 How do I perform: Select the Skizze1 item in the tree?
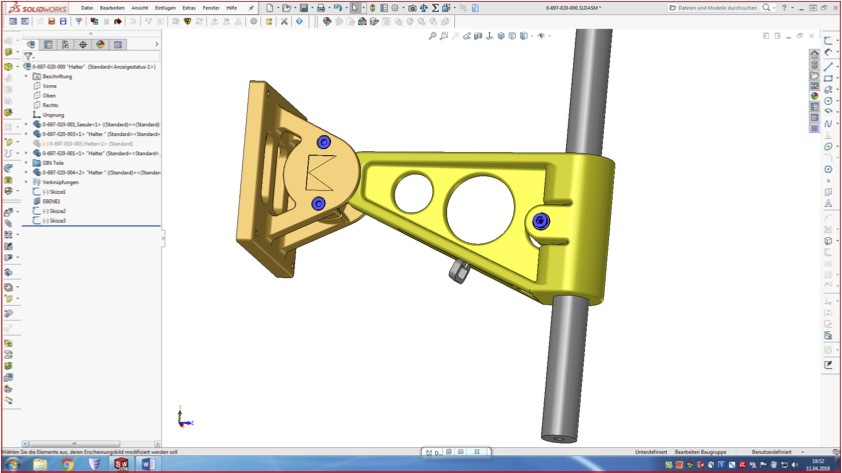tap(56, 191)
